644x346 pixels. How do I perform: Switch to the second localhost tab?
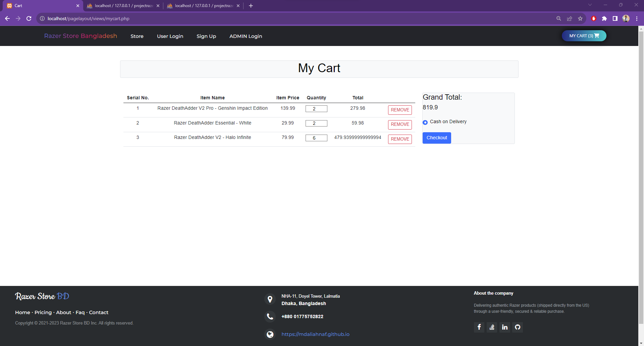coord(123,6)
